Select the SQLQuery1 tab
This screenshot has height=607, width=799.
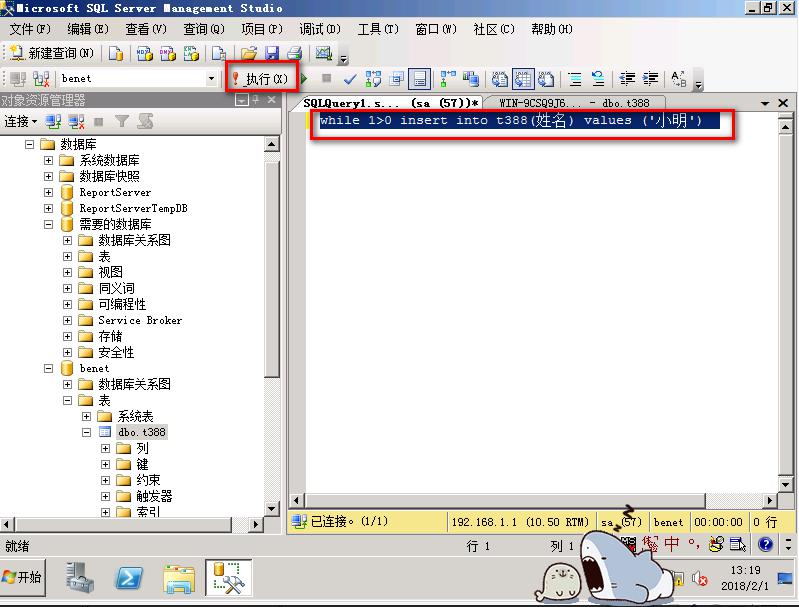[390, 103]
